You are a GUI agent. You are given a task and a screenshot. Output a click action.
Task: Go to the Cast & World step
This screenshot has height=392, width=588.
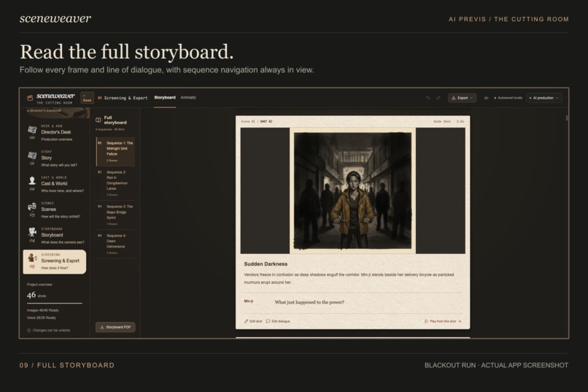(55, 184)
